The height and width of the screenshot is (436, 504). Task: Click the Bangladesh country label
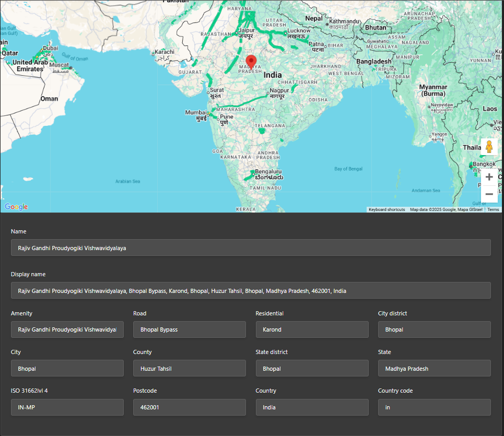click(374, 62)
